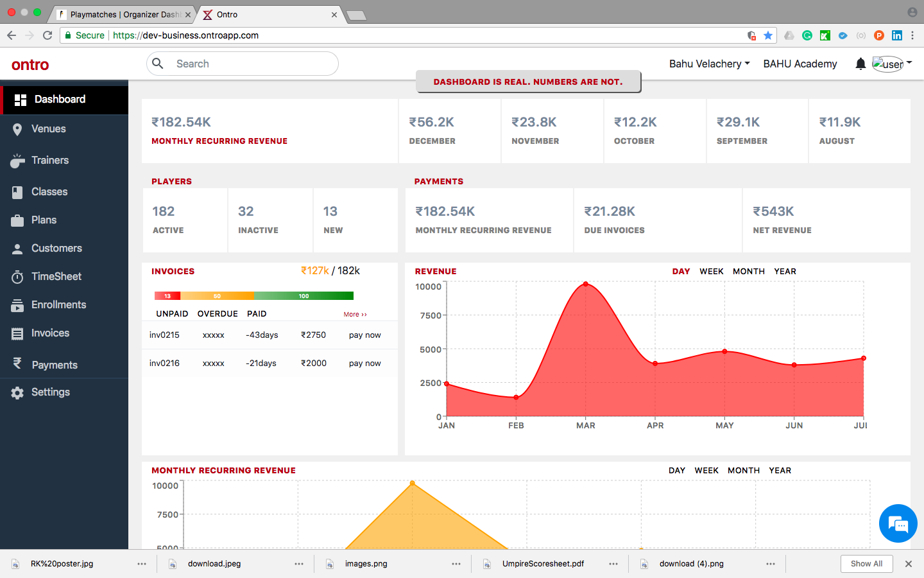Click the TimeSheet stopwatch icon
The image size is (924, 578).
point(17,277)
